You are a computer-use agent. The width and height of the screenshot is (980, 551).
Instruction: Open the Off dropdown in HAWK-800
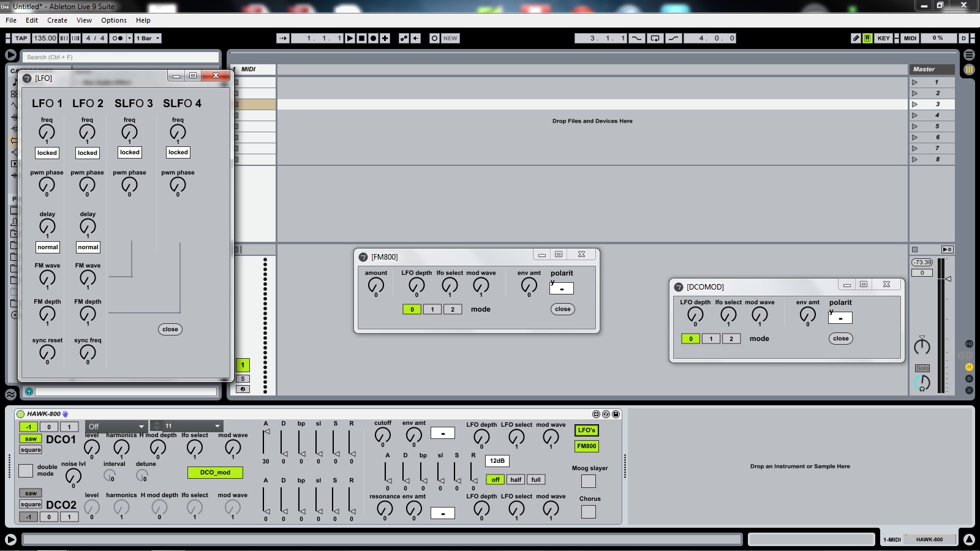tap(116, 426)
